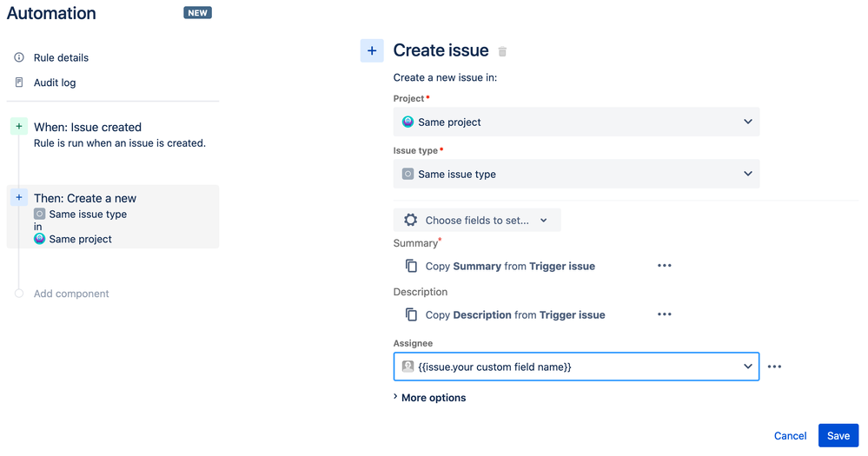
Task: Open the Description field three-dot menu
Action: (665, 314)
